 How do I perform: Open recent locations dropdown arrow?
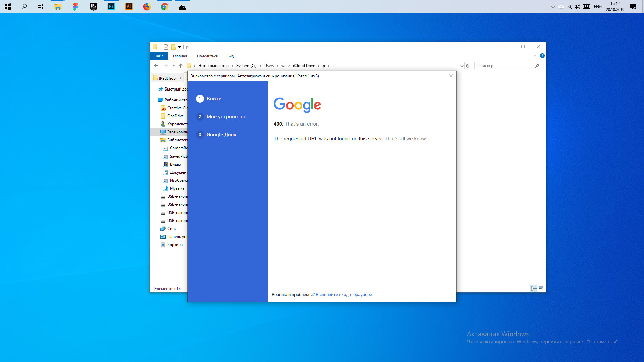point(174,66)
